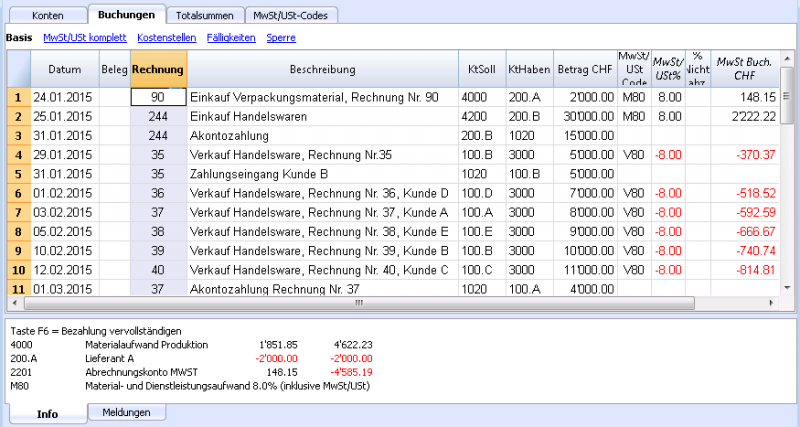The image size is (800, 427).
Task: Select the Rechnung column header
Action: point(158,69)
